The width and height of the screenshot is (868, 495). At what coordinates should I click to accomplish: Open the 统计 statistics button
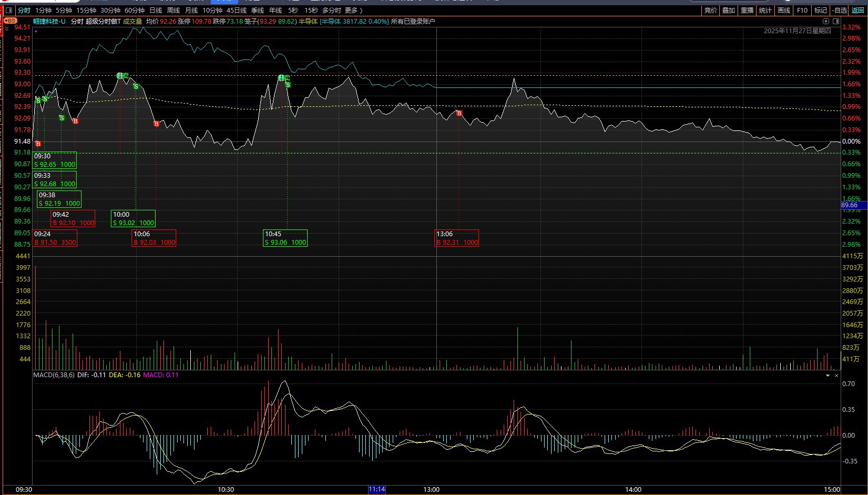point(765,11)
